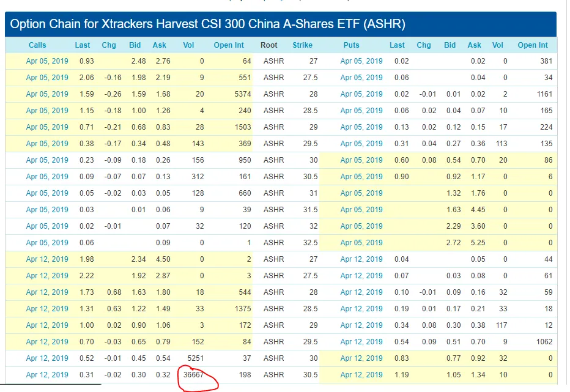Select the 2.06 call last price cell
Viewport: 570px width, 392px height.
pos(86,78)
